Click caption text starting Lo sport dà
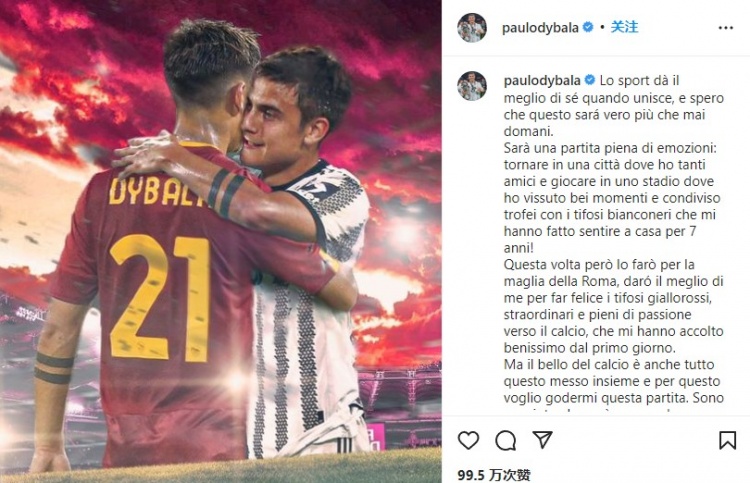 614,106
